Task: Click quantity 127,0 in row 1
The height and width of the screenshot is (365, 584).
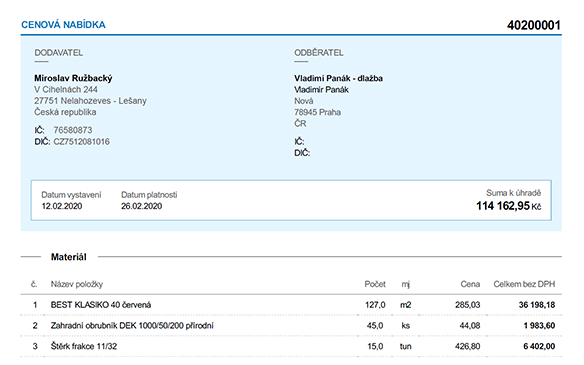Action: coord(375,305)
